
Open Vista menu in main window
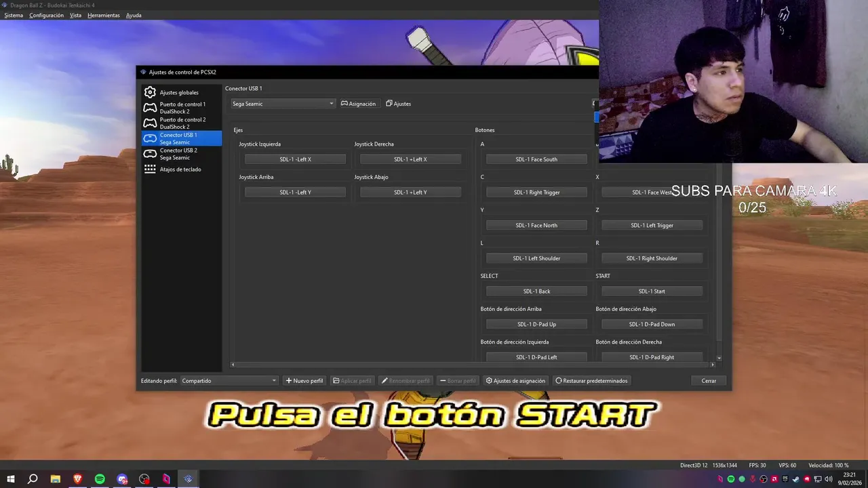pyautogui.click(x=75, y=15)
